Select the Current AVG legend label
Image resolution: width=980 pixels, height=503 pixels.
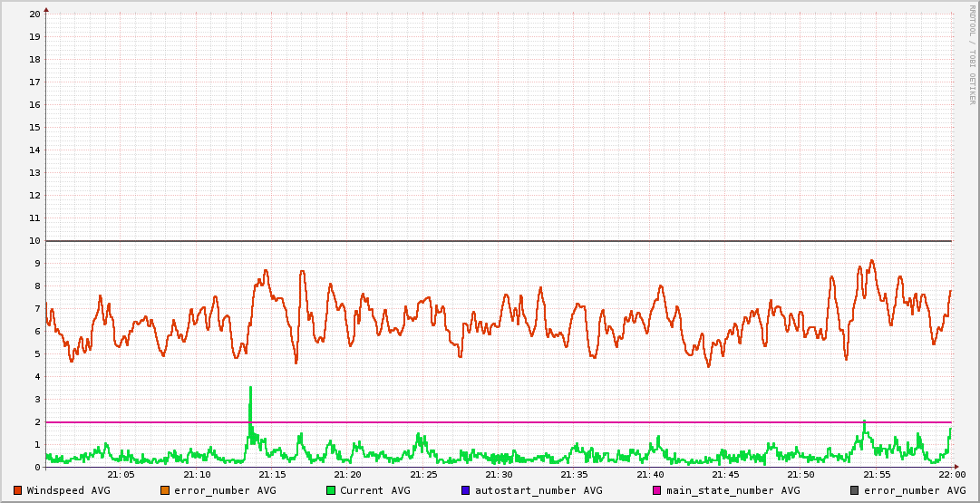pyautogui.click(x=374, y=490)
